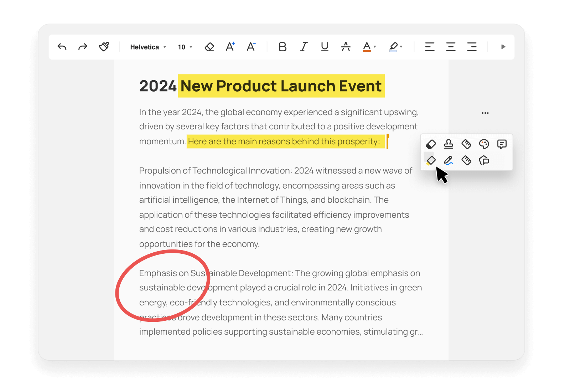570x392 pixels.
Task: Expand more toolbar options with the triangle arrow
Action: pos(503,47)
